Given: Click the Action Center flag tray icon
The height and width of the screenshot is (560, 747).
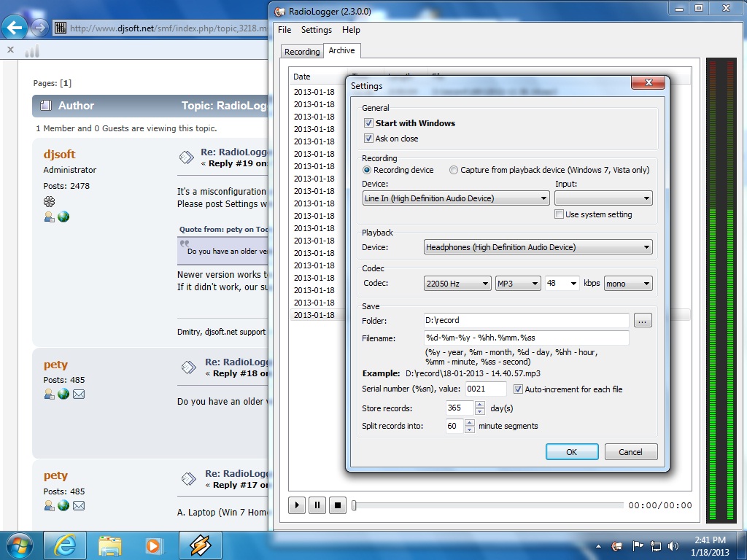Looking at the screenshot, I should coord(638,546).
